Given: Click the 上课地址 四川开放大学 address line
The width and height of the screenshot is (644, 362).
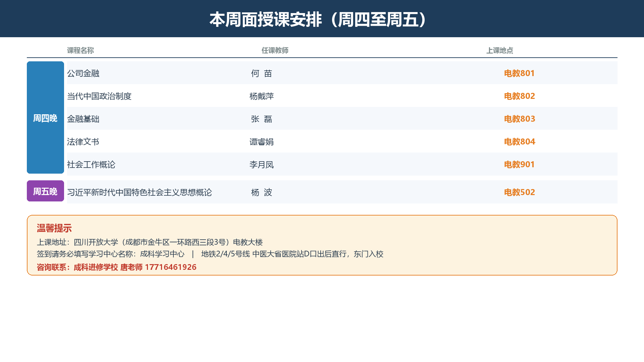Looking at the screenshot, I should click(150, 242).
